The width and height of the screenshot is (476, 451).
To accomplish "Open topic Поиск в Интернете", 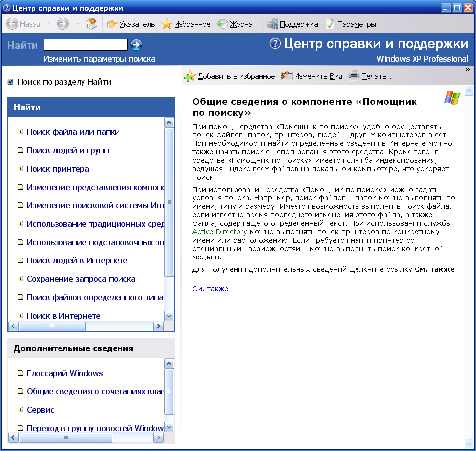I will coord(63,316).
